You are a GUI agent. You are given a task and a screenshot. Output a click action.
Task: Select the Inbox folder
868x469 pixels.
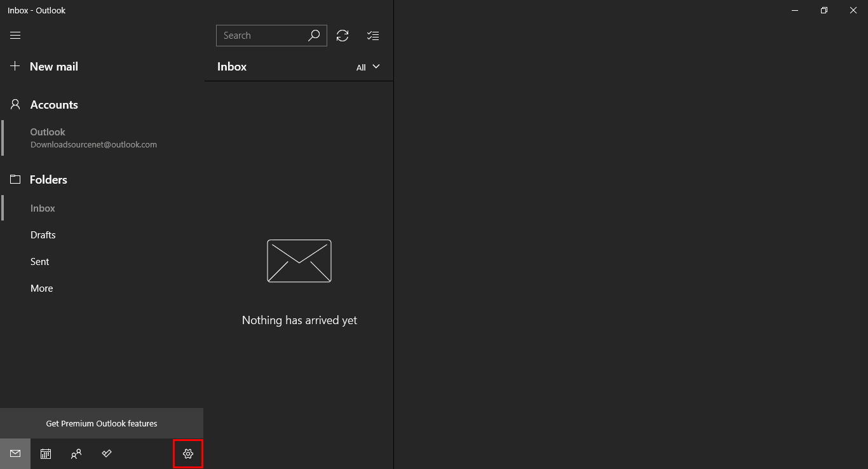click(102, 208)
